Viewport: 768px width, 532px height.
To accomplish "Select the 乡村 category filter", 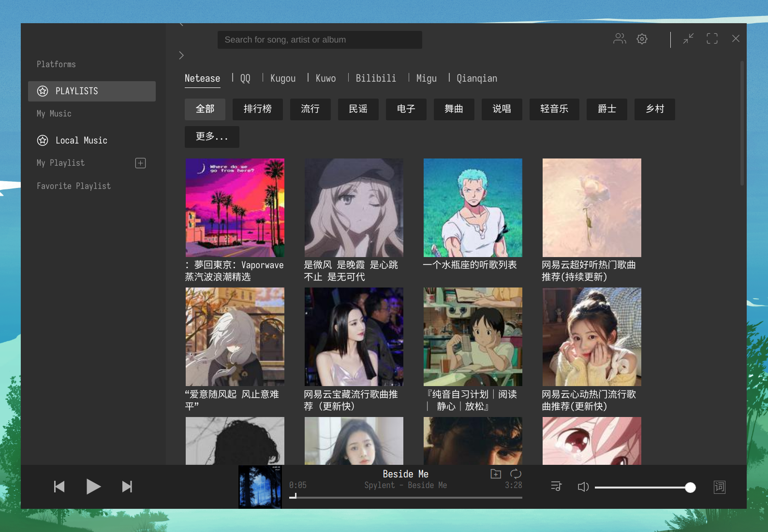I will point(655,109).
